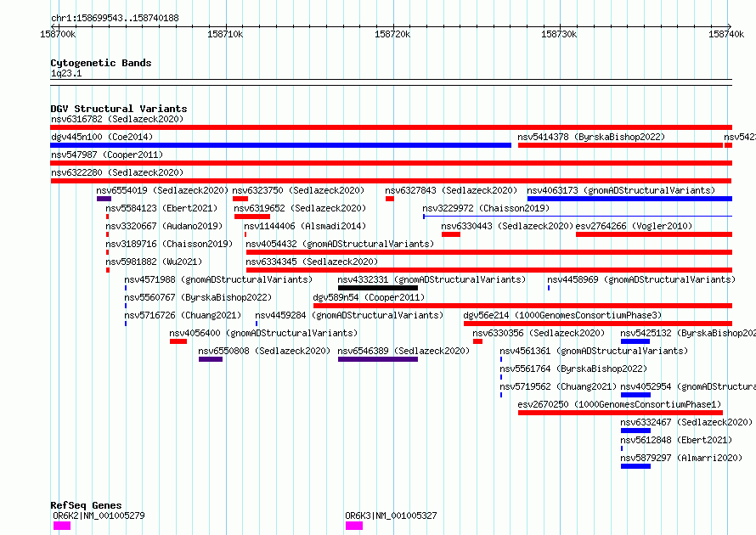Click the blue bar under nsv6332467 (Sedlazeck2020)
The image size is (756, 535).
click(x=636, y=431)
